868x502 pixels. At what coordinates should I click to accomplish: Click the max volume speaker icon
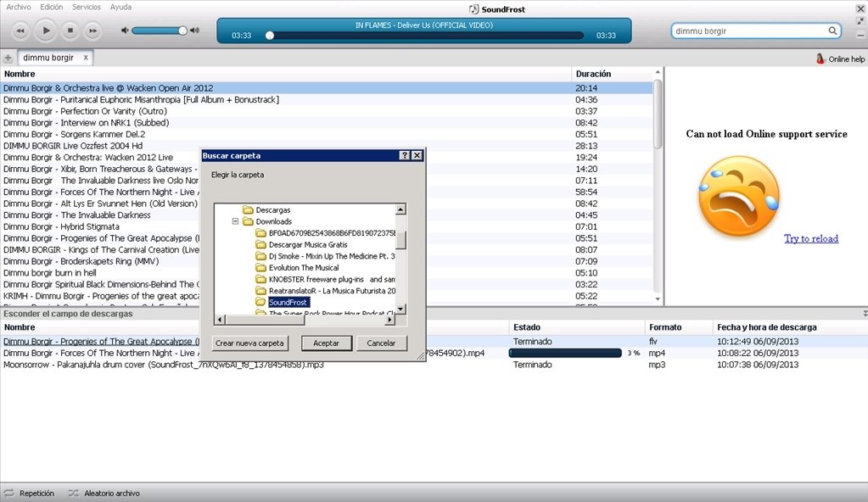pos(194,31)
